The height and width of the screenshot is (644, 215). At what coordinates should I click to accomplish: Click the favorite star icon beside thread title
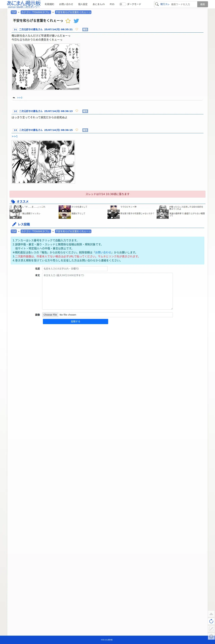coord(68,21)
